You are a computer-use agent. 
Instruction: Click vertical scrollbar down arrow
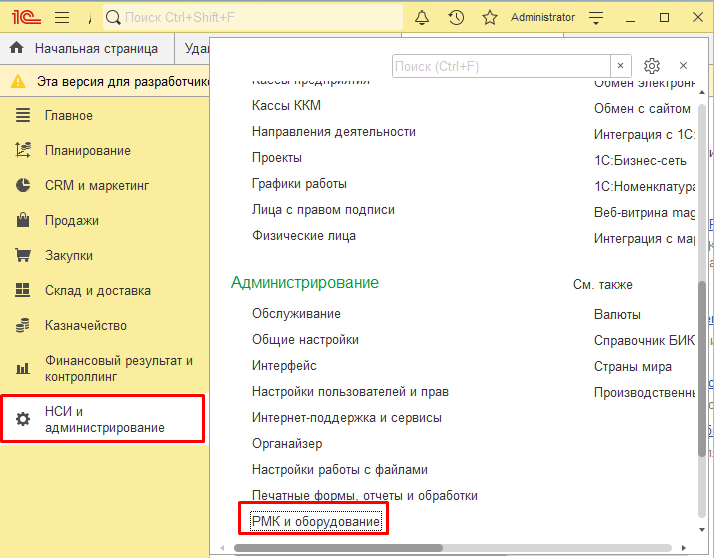coord(702,529)
